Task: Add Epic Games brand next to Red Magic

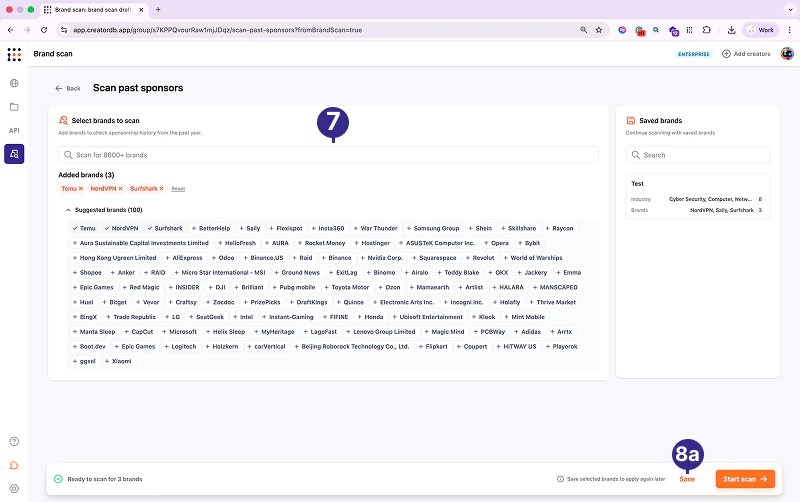Action: (x=92, y=288)
